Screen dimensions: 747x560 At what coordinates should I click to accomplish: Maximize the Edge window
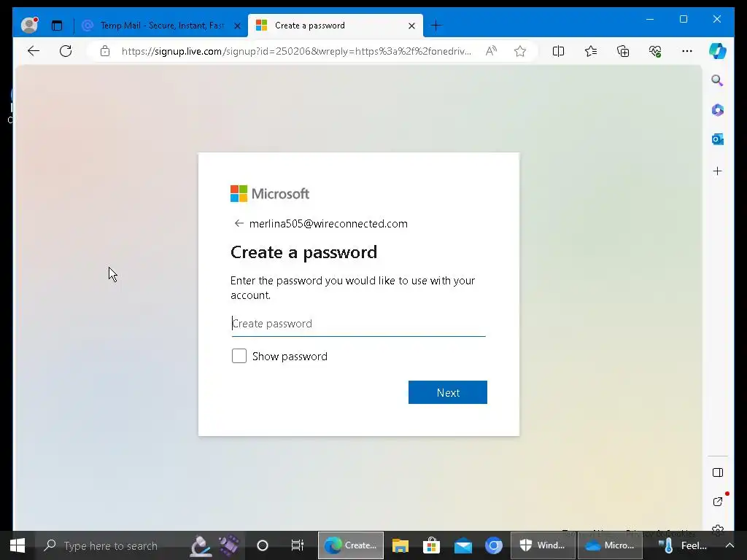coord(684,19)
